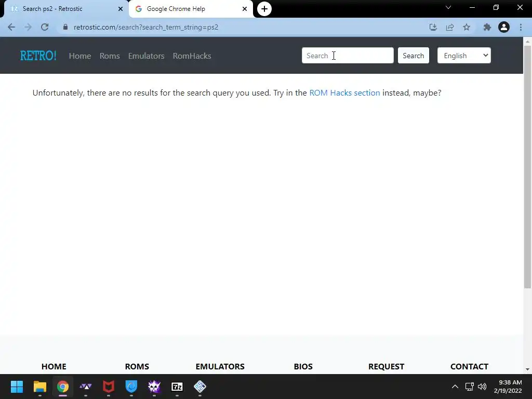The image size is (532, 399).
Task: Open RomHacks in the navbar
Action: coord(192,56)
